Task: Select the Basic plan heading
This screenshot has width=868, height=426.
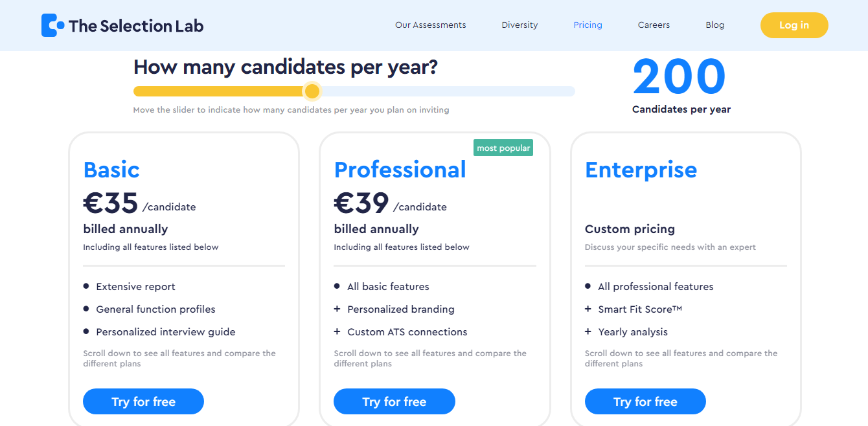Action: 111,170
